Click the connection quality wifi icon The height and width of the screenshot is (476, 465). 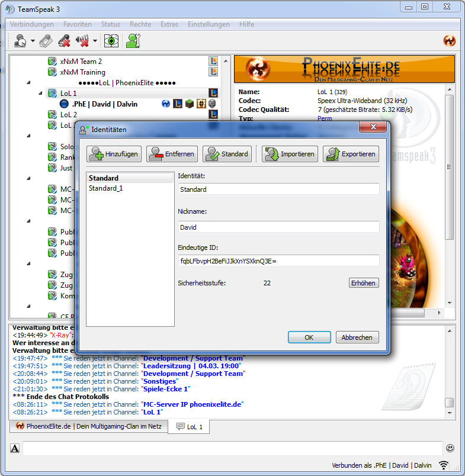(x=444, y=465)
